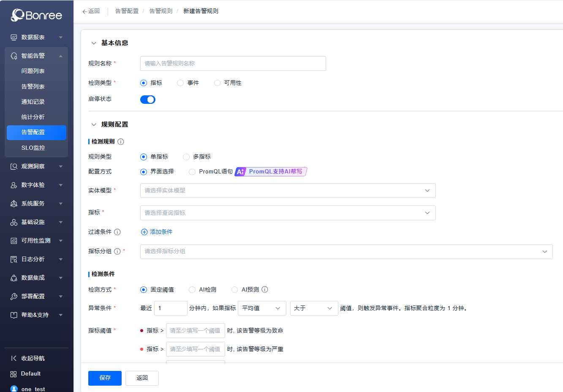Expand the 大于 comparison dropdown
Screen dimensions: 563x392
point(314,308)
